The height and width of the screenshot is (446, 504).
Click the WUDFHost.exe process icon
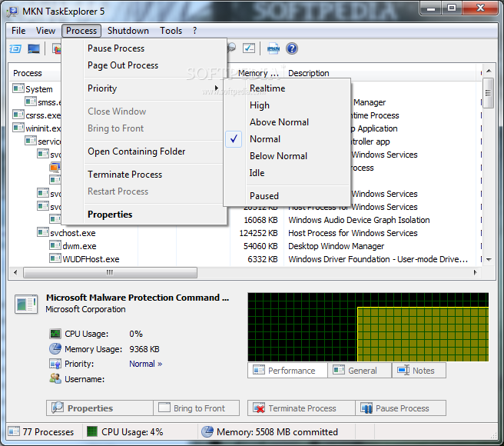coord(55,258)
